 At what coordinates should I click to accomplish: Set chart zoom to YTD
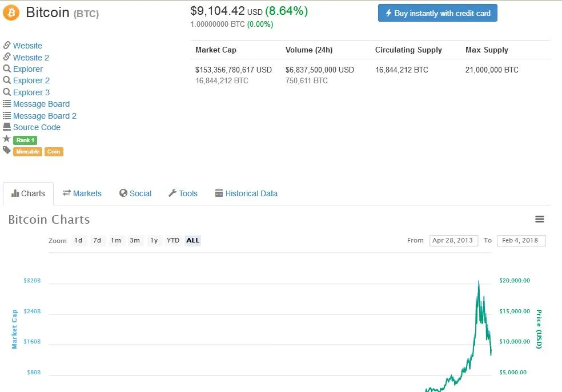tap(173, 240)
